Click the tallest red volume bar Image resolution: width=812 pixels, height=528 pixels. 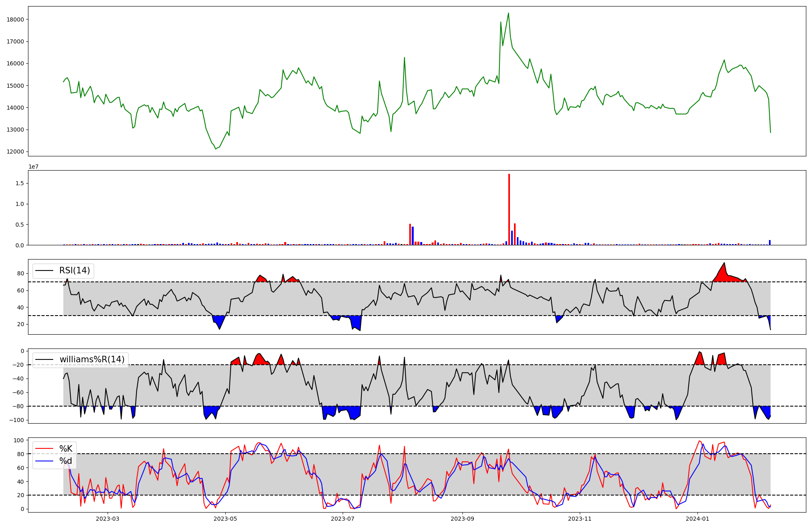509,209
